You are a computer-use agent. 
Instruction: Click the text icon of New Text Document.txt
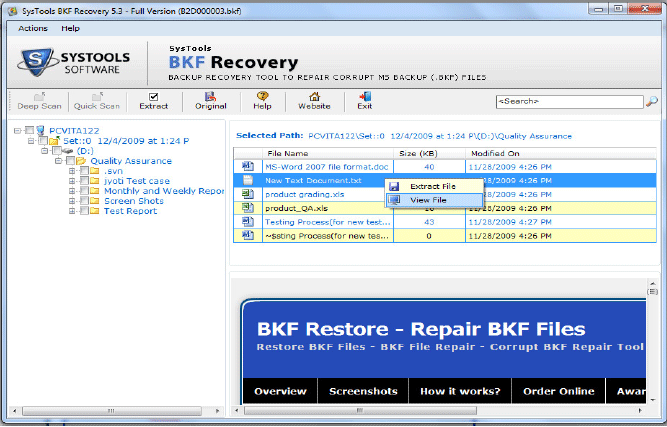coord(248,180)
